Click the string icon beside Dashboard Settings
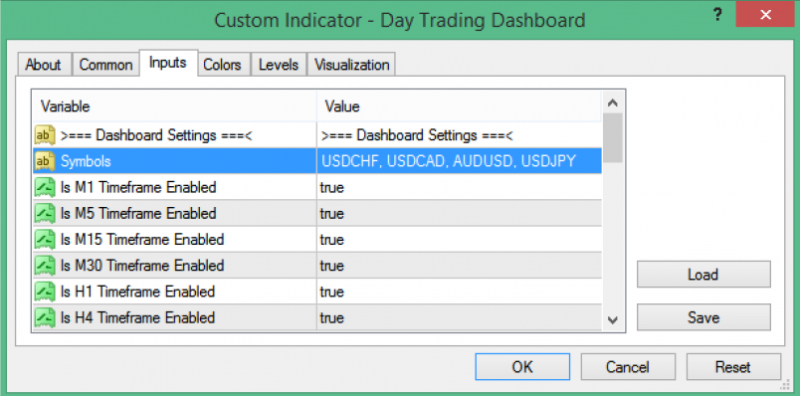Image resolution: width=800 pixels, height=396 pixels. (x=45, y=135)
